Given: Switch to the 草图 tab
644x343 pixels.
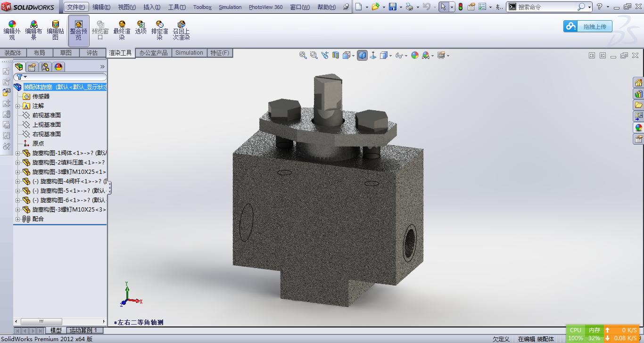Looking at the screenshot, I should tap(66, 53).
